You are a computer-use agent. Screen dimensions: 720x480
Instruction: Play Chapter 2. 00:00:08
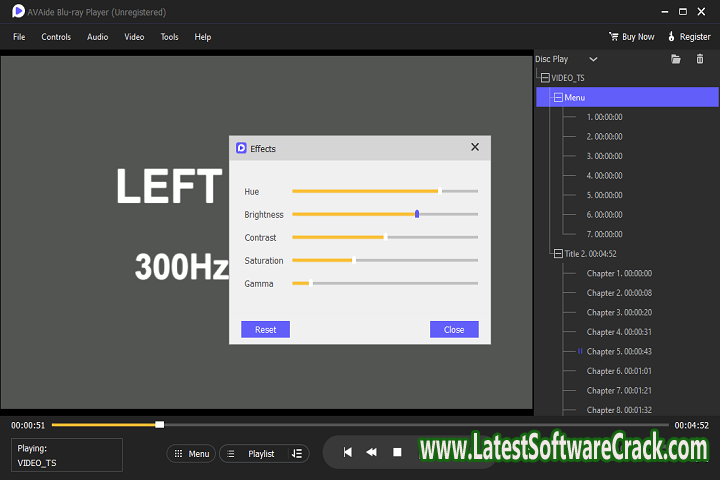pos(619,293)
